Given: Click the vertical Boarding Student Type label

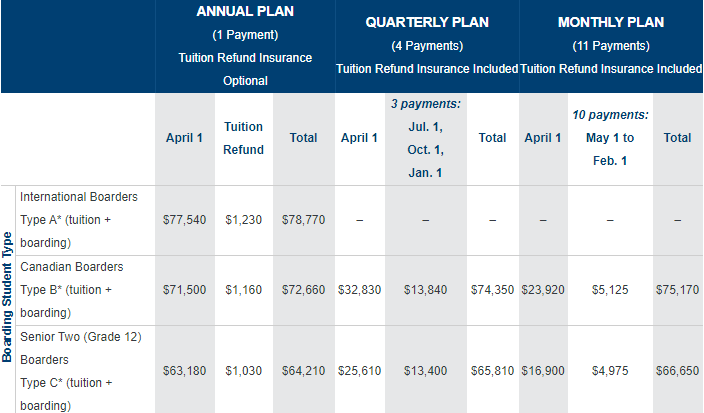Looking at the screenshot, I should 8,298.
